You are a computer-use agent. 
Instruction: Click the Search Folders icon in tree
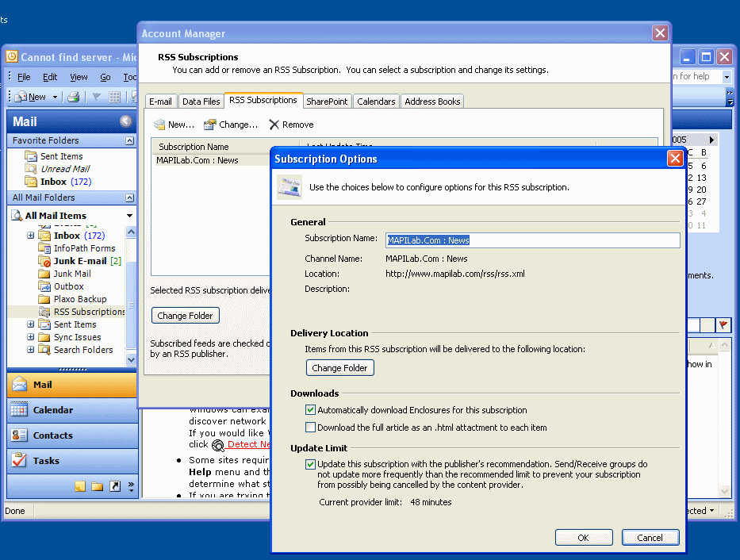point(44,350)
